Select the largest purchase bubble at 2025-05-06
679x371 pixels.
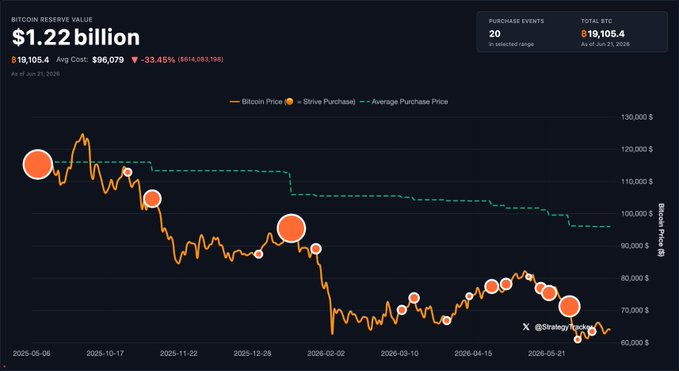pyautogui.click(x=38, y=164)
